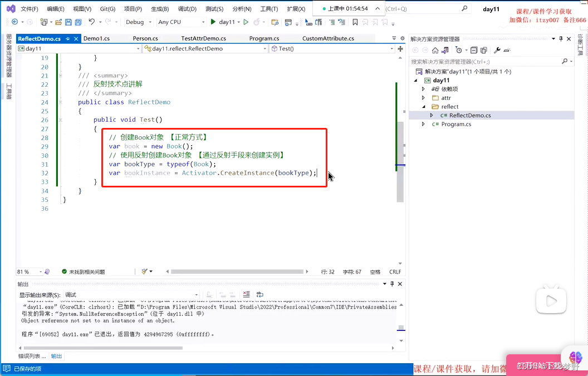Click Clear All icon in Output panel

[246, 294]
